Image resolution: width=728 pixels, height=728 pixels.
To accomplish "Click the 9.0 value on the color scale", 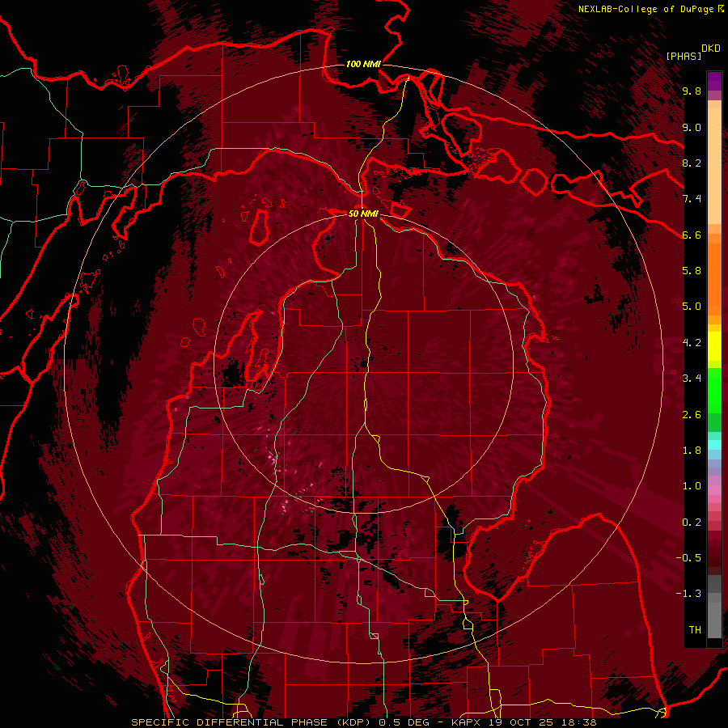I will (692, 127).
